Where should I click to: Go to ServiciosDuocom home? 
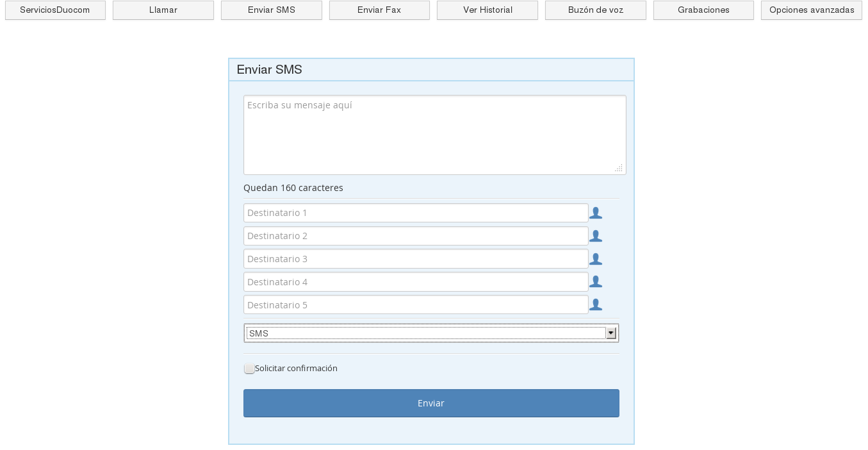(55, 10)
